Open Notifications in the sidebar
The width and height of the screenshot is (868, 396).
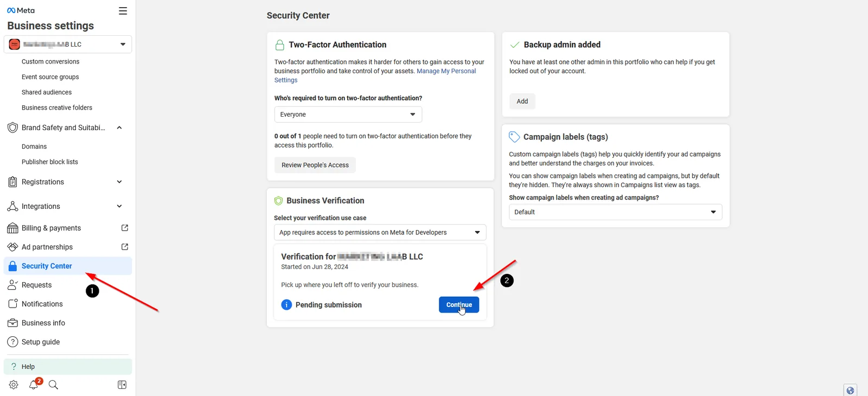coord(68,304)
